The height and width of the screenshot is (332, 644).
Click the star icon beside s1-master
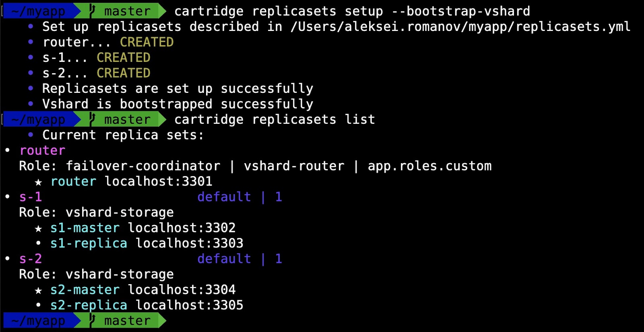tap(38, 229)
